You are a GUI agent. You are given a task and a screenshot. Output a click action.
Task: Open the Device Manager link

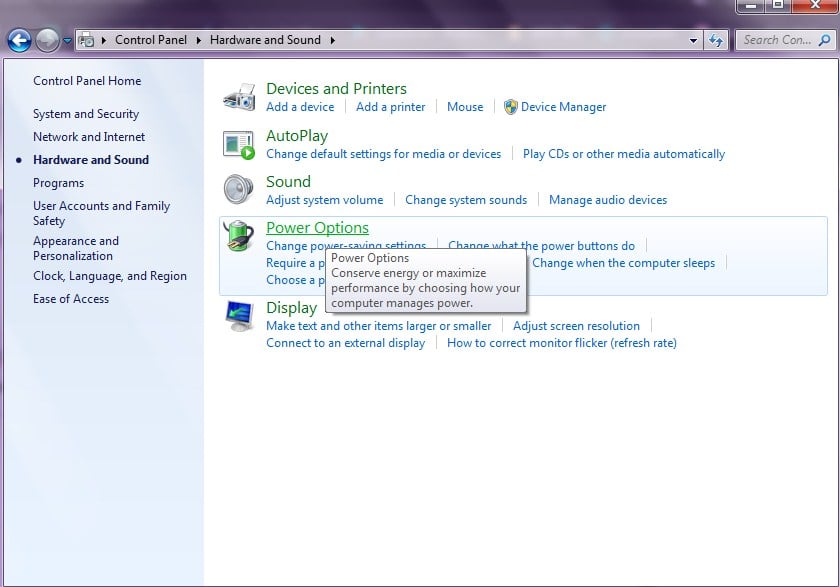tap(564, 107)
